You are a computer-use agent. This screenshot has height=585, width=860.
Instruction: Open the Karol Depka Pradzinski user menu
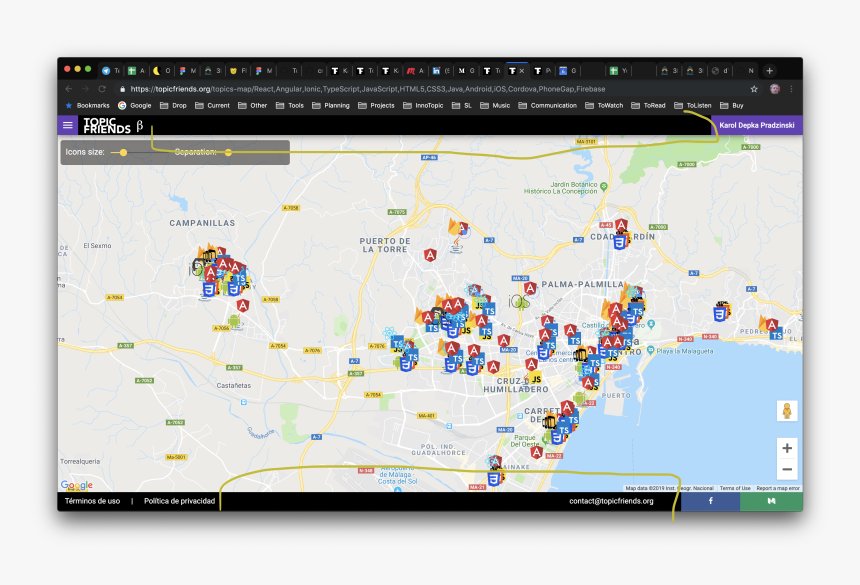[757, 126]
